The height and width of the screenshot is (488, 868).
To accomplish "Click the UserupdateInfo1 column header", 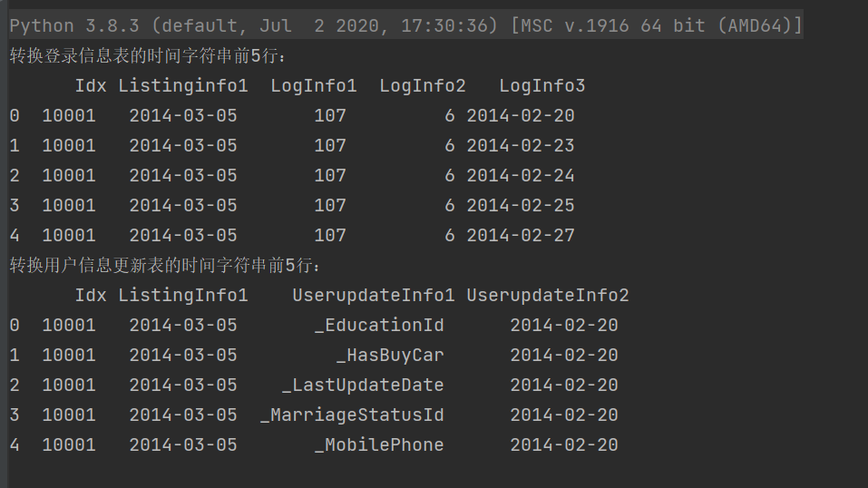I will pyautogui.click(x=374, y=296).
